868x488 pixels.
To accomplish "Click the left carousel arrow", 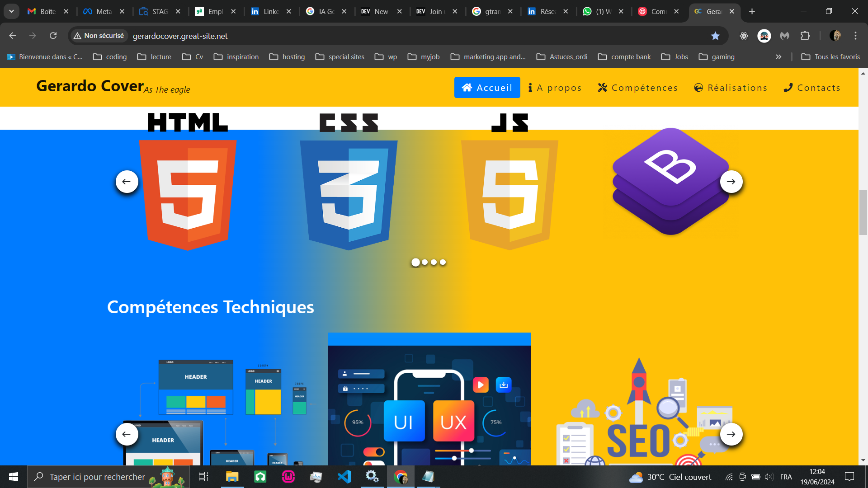I will (x=127, y=181).
